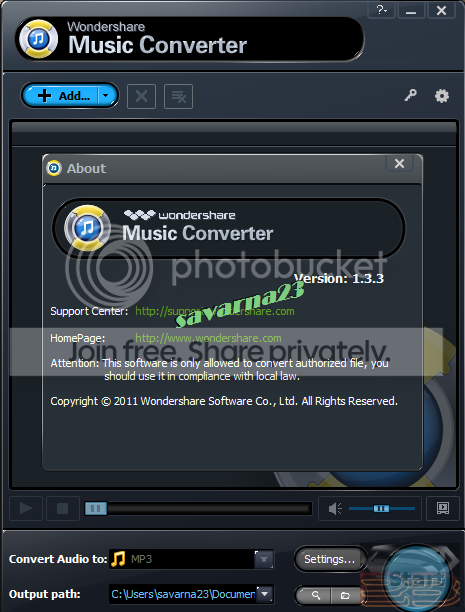
Task: Click the playback progress slider handle
Action: 96,508
